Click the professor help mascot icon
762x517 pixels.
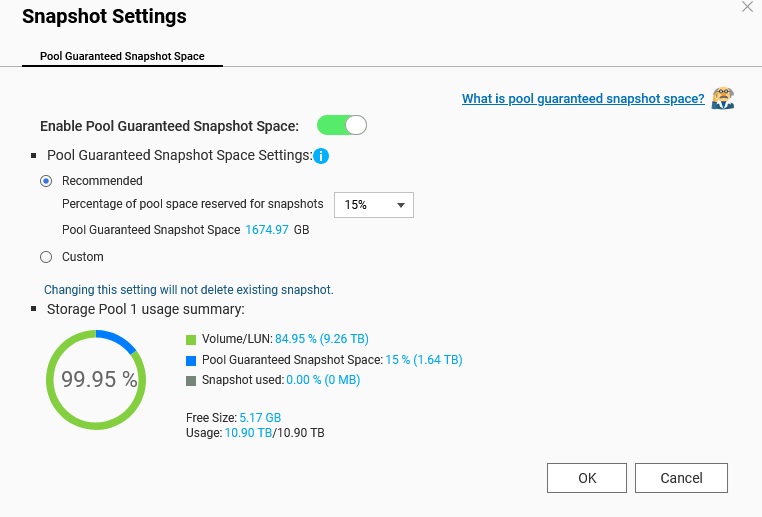click(x=722, y=98)
